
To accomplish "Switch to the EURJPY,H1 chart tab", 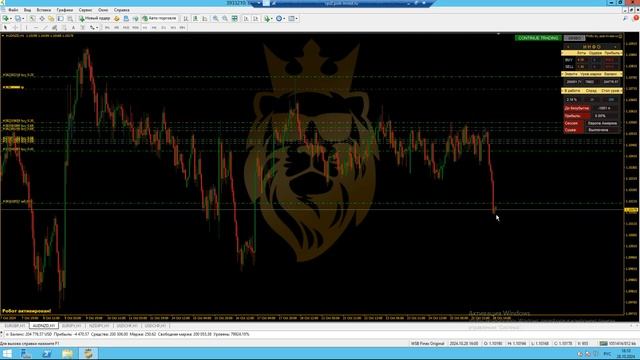I will point(71,326).
